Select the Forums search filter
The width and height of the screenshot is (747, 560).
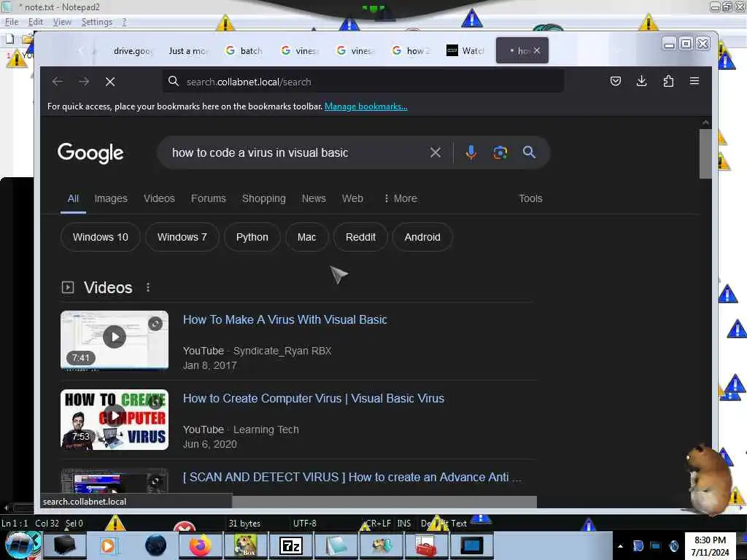[208, 198]
